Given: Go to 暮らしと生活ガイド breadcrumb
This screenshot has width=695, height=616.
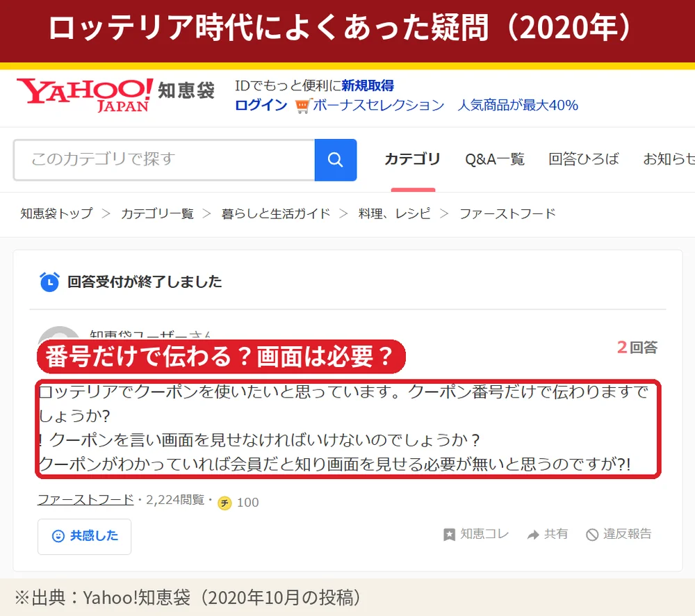Looking at the screenshot, I should [276, 213].
